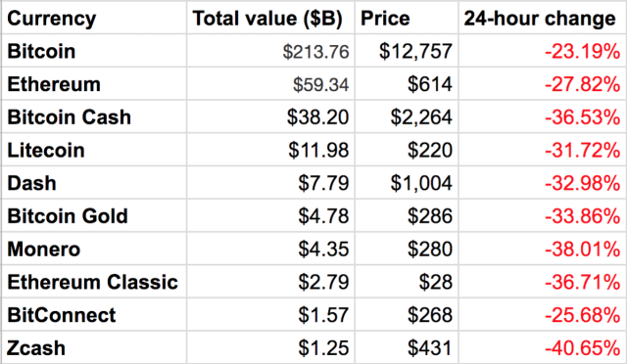Select the Bitcoin name cell

[x=94, y=51]
